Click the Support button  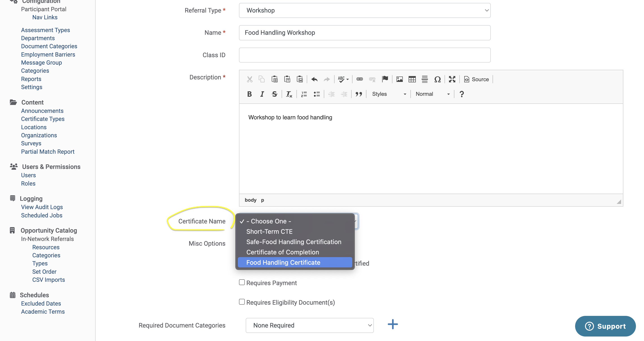[605, 326]
